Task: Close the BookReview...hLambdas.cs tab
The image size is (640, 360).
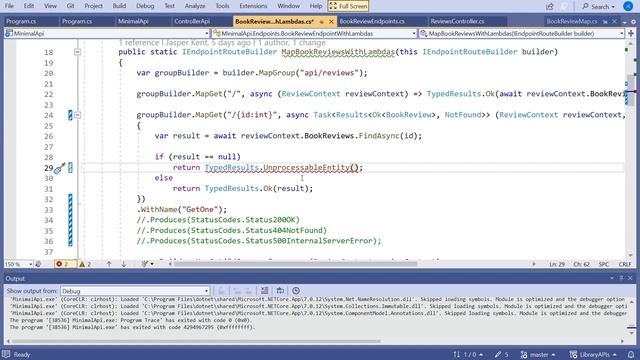Action: 331,22
